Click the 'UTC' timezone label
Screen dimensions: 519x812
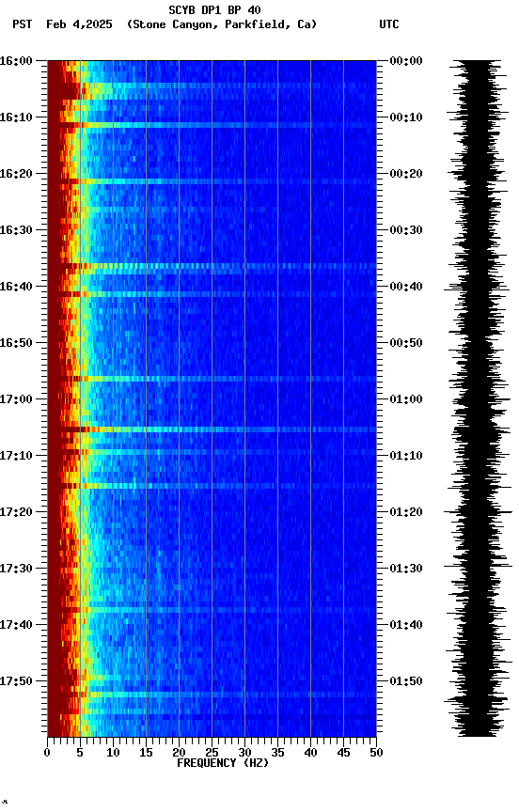(x=389, y=24)
